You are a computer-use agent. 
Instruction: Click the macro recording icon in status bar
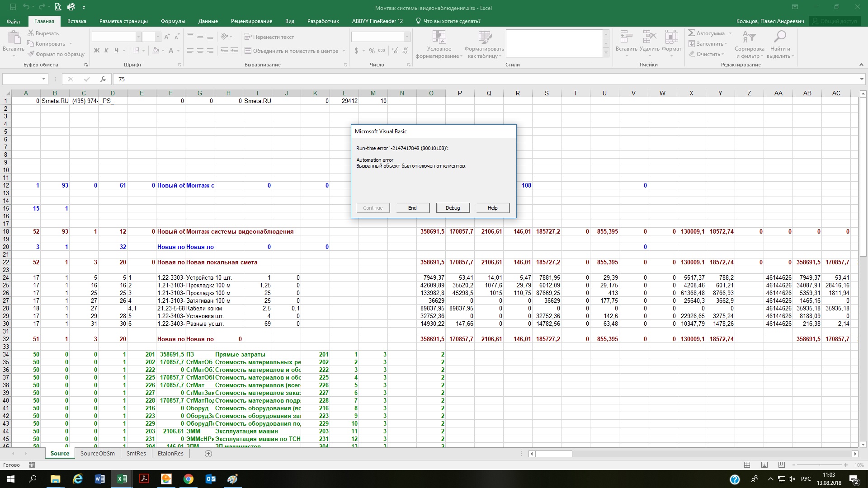32,465
